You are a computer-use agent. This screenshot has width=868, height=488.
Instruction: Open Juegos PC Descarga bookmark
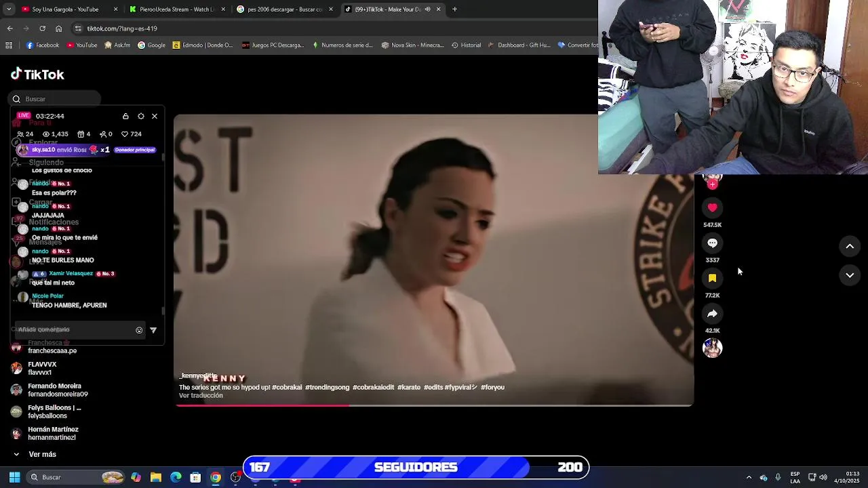coord(273,45)
